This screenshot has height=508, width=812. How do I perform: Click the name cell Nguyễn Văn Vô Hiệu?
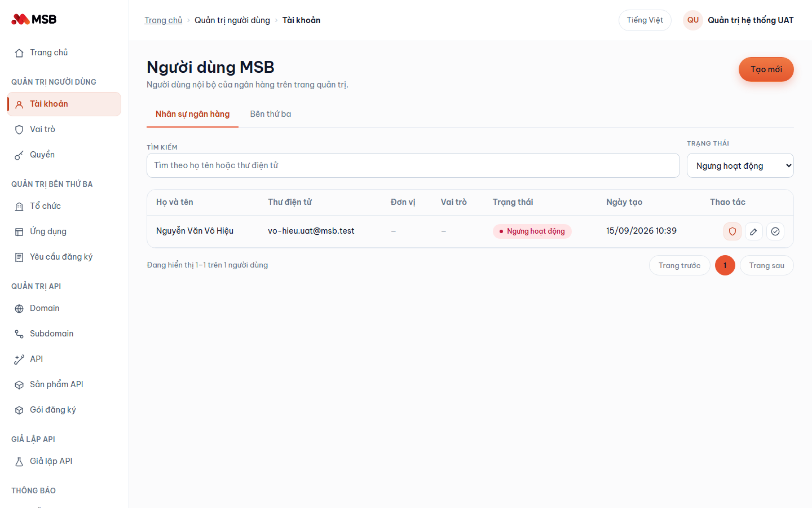tap(195, 231)
